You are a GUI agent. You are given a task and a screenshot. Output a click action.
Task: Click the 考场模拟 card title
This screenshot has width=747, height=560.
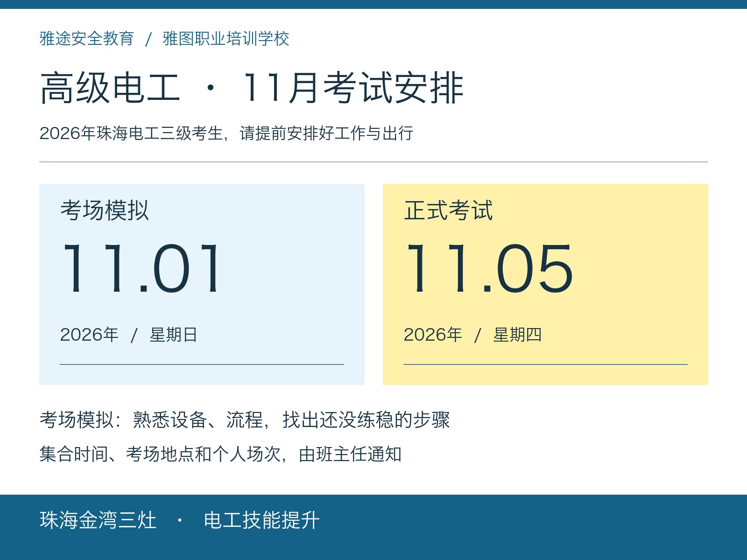coord(105,210)
